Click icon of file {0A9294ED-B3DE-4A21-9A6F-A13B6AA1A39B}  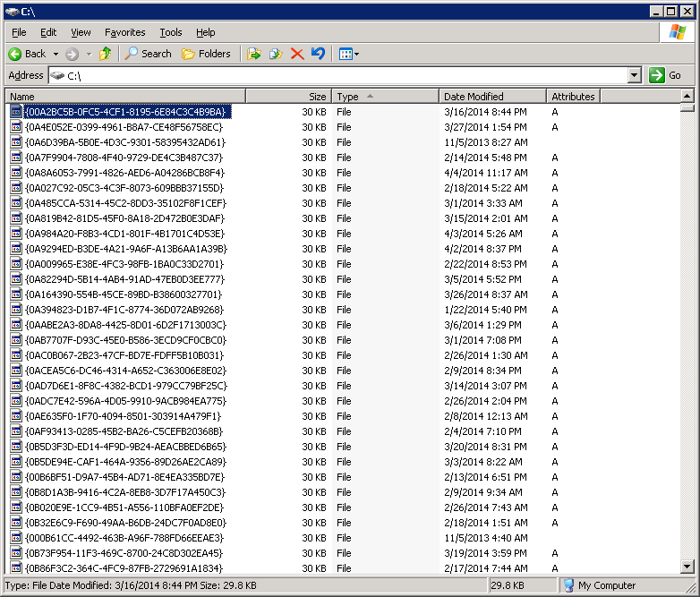point(16,249)
